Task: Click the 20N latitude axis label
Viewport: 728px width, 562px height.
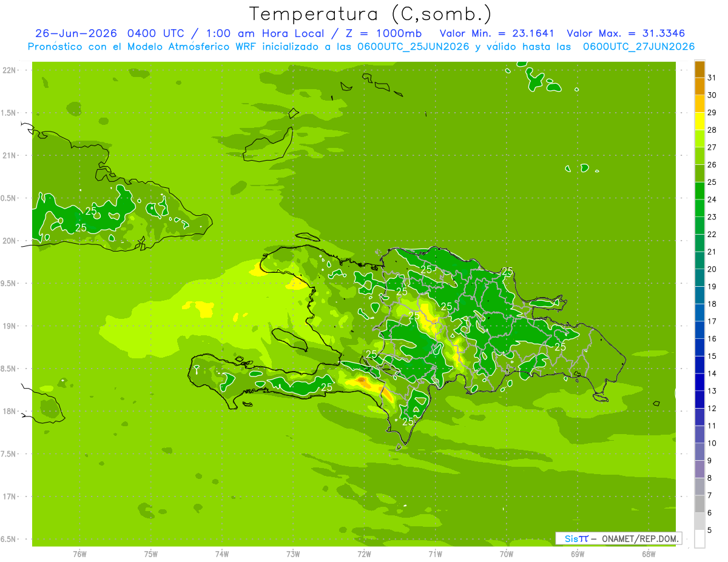Action: (x=10, y=241)
